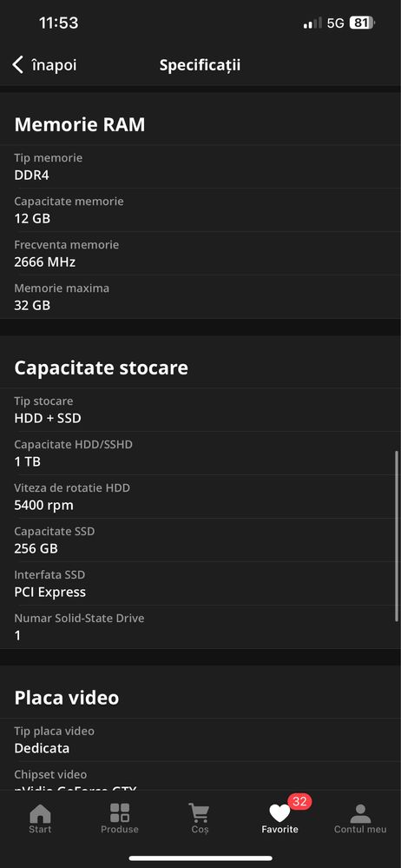The width and height of the screenshot is (401, 868).
Task: Select the Capacitate SSD 256 GB row
Action: click(200, 540)
